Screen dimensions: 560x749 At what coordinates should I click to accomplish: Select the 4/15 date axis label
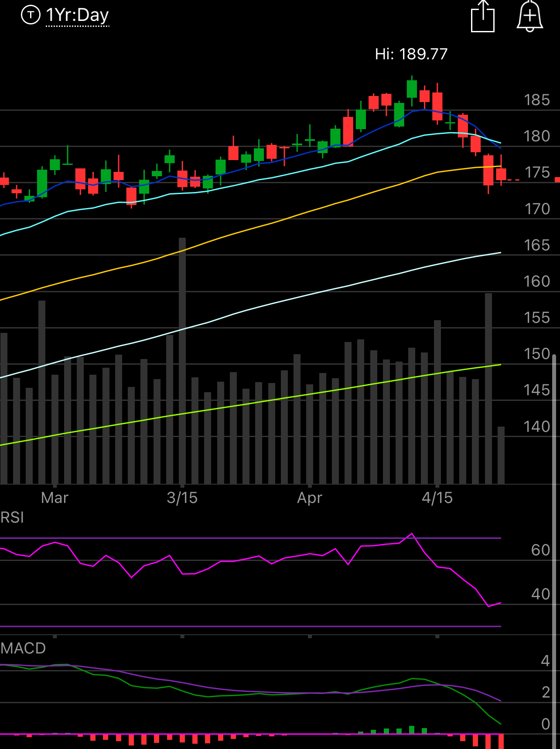click(x=437, y=498)
